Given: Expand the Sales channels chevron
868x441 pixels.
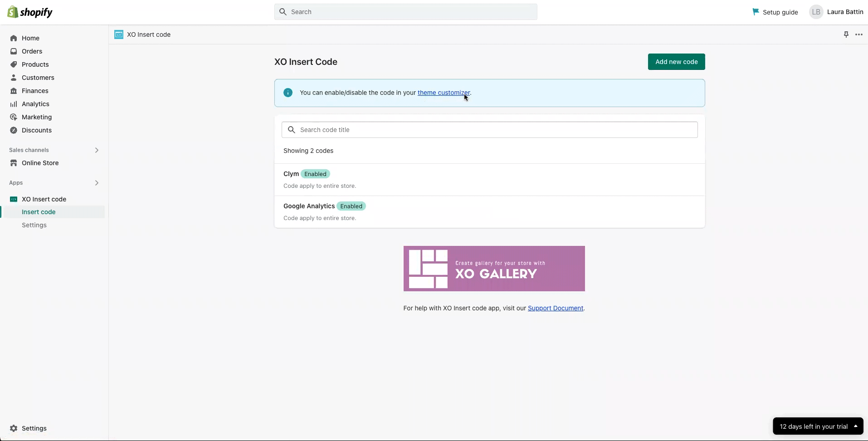Looking at the screenshot, I should [97, 150].
